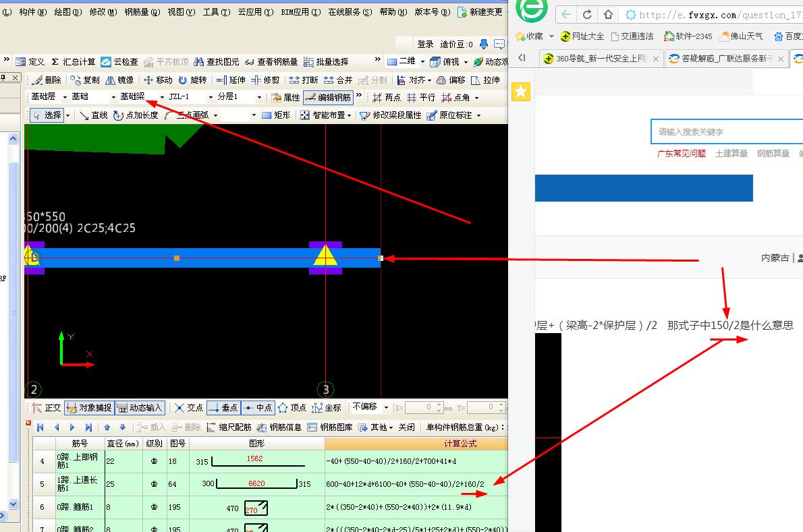The width and height of the screenshot is (803, 532).
Task: Open the 绘图 menu
Action: click(68, 11)
